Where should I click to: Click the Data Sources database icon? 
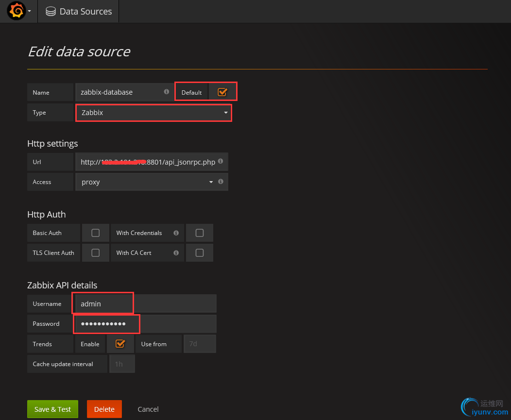(51, 11)
